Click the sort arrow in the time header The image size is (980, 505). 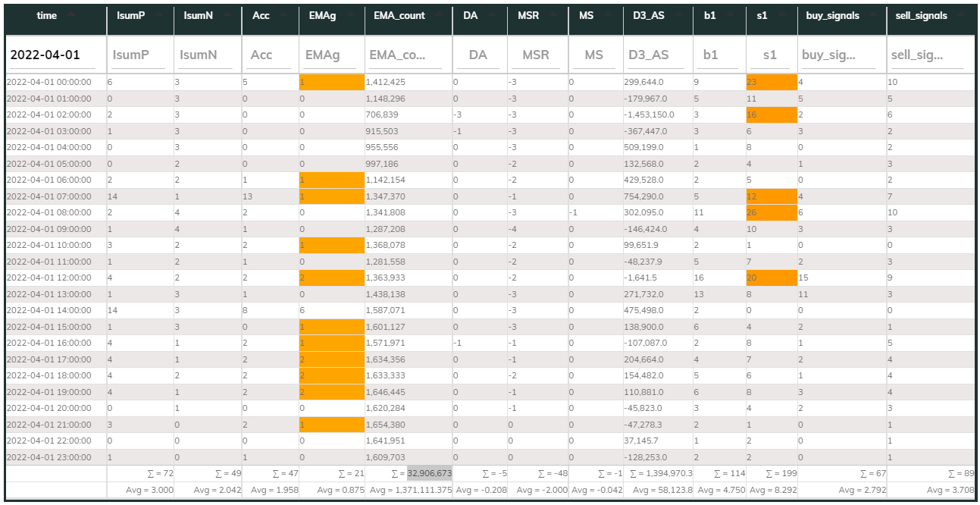[70, 15]
